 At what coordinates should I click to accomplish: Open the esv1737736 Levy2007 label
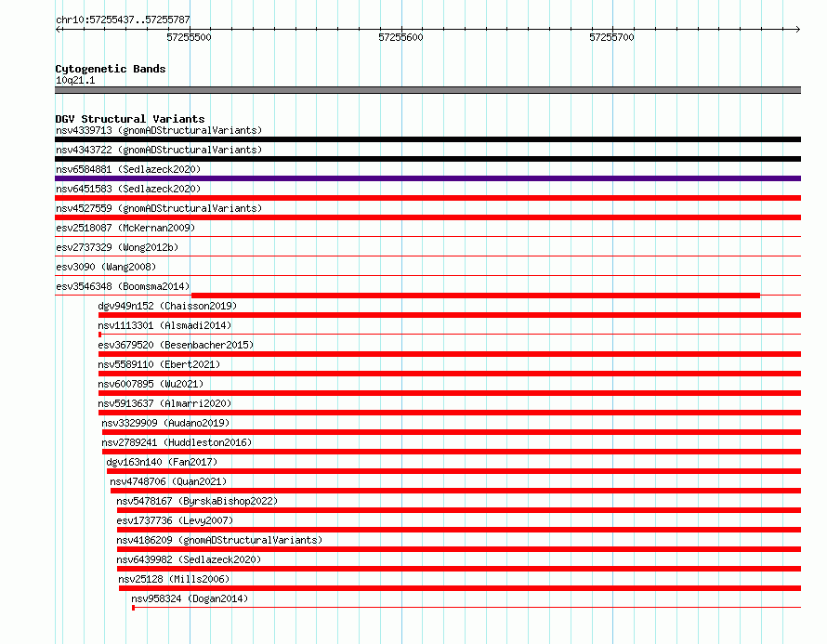(x=175, y=520)
